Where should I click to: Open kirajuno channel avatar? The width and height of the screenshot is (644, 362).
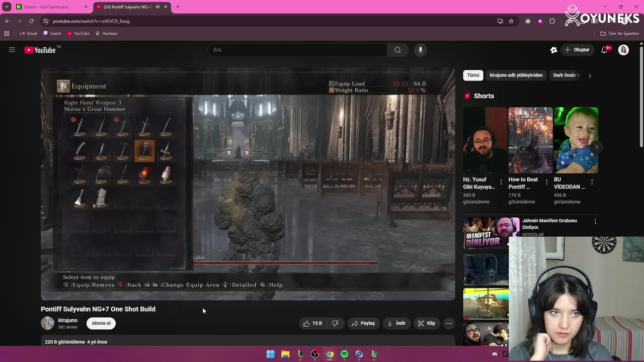click(x=47, y=323)
